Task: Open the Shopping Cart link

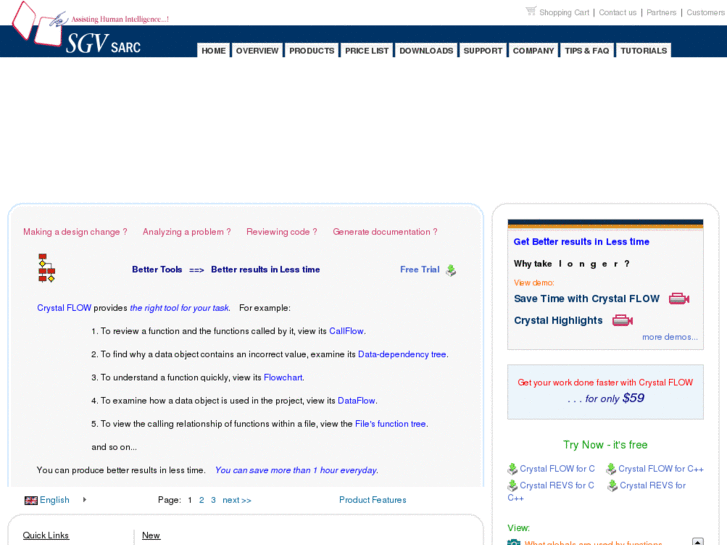Action: [564, 13]
